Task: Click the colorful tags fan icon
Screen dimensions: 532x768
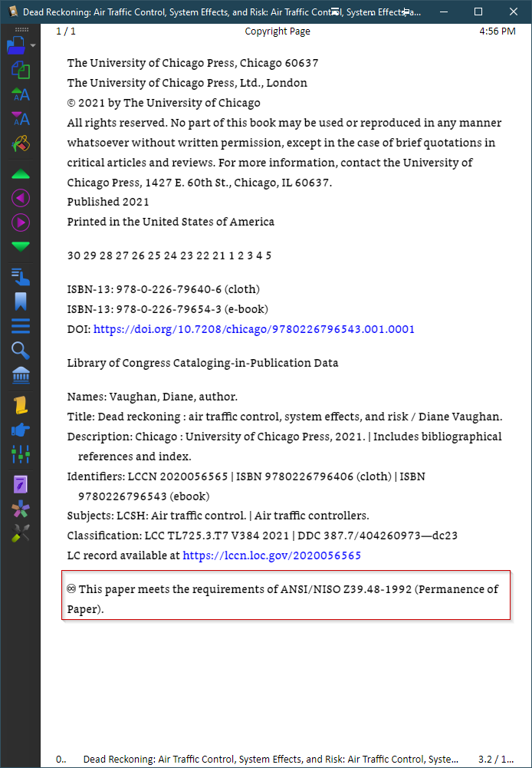Action: click(21, 509)
